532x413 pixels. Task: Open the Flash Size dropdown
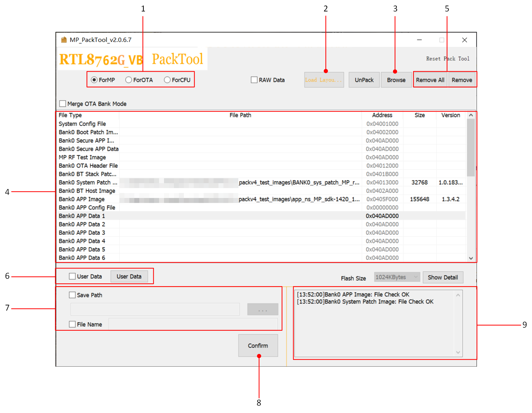click(x=396, y=277)
